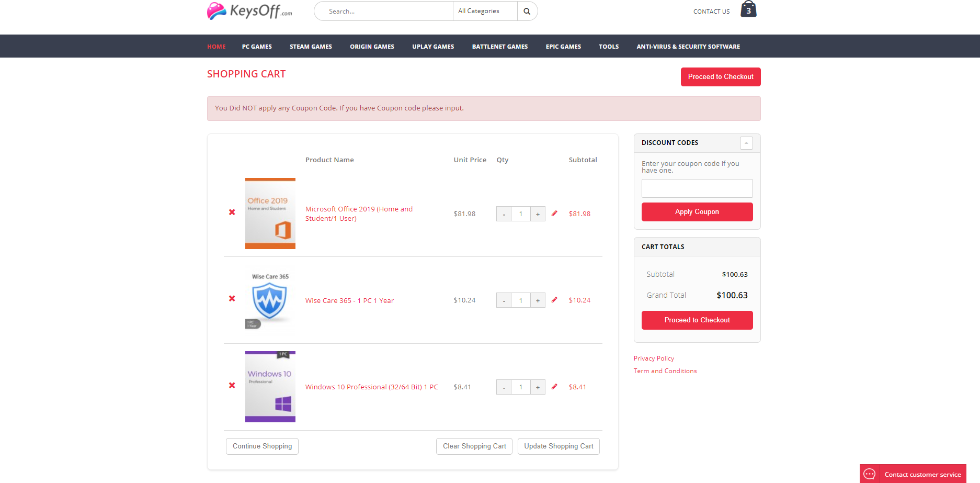980x483 pixels.
Task: Click Update Shopping Cart button
Action: 559,446
